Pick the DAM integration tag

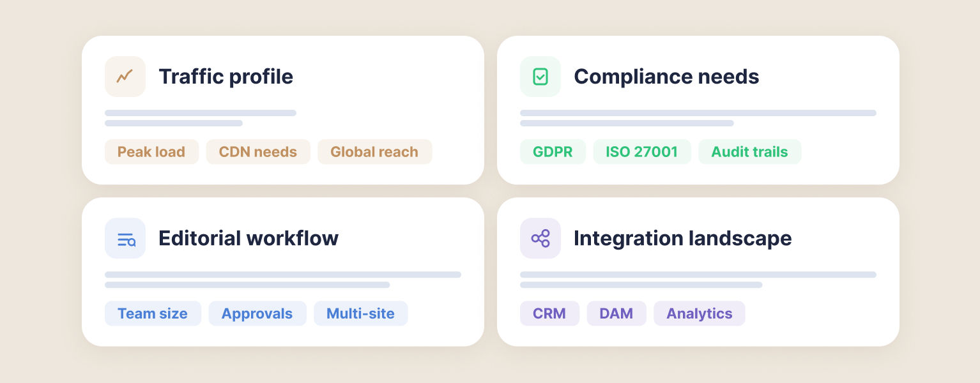coord(616,313)
